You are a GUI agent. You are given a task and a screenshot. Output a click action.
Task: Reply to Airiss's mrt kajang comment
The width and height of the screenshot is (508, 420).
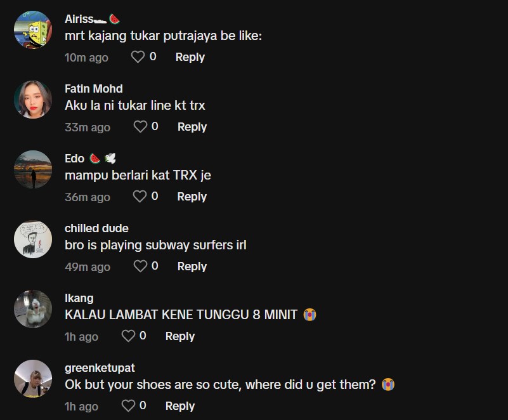pos(190,57)
